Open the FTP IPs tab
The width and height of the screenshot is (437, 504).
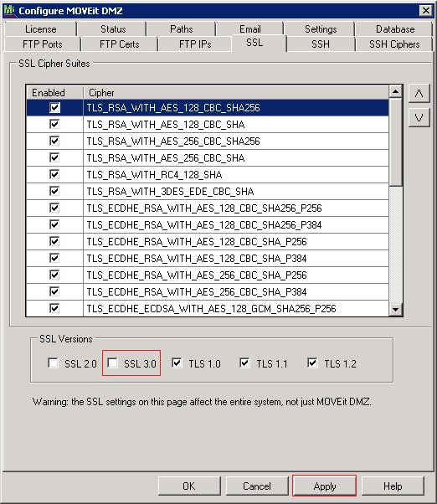(195, 44)
